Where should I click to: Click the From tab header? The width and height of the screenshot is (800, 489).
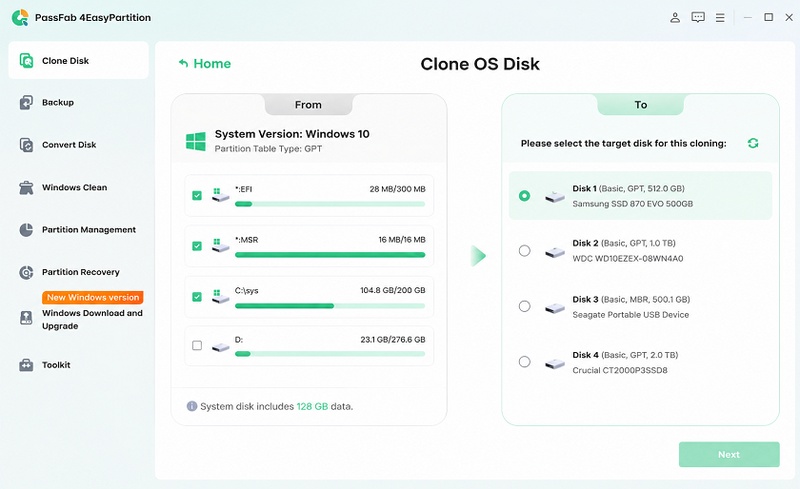tap(308, 105)
